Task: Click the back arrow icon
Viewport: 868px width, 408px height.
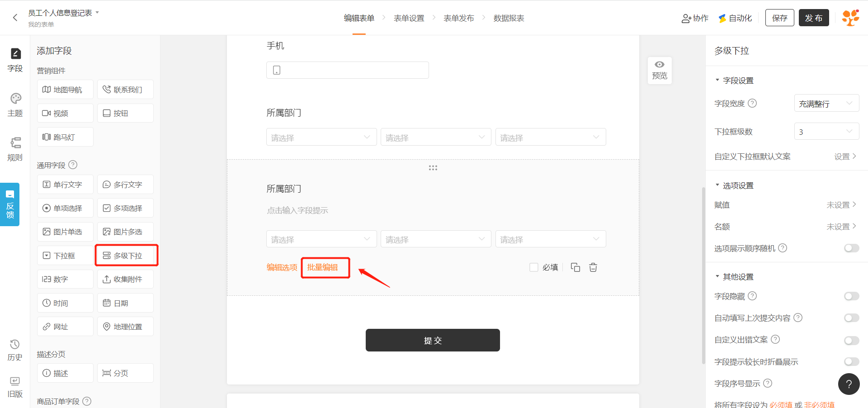Action: (15, 18)
